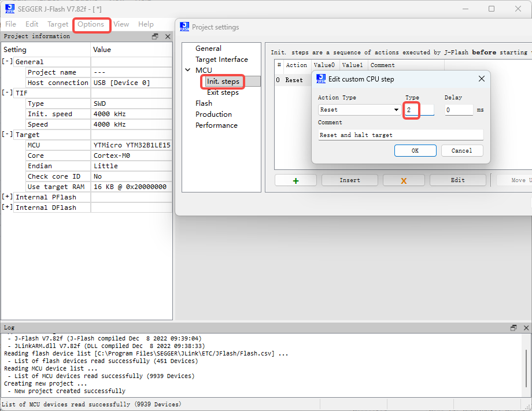Open the Options menu
Image resolution: width=532 pixels, height=411 pixels.
(x=91, y=24)
